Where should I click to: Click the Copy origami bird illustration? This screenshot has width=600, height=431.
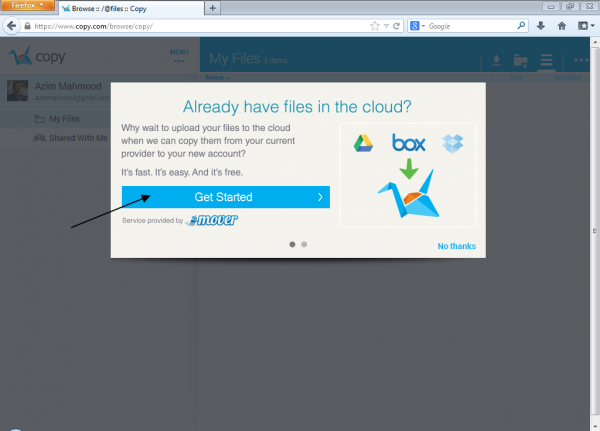click(x=409, y=194)
